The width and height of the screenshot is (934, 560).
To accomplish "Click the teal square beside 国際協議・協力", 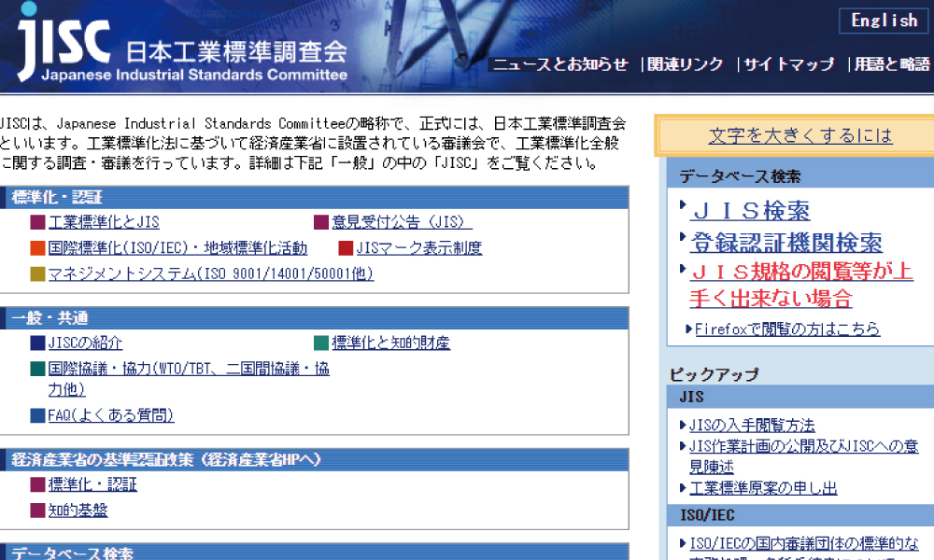I will coord(37,369).
